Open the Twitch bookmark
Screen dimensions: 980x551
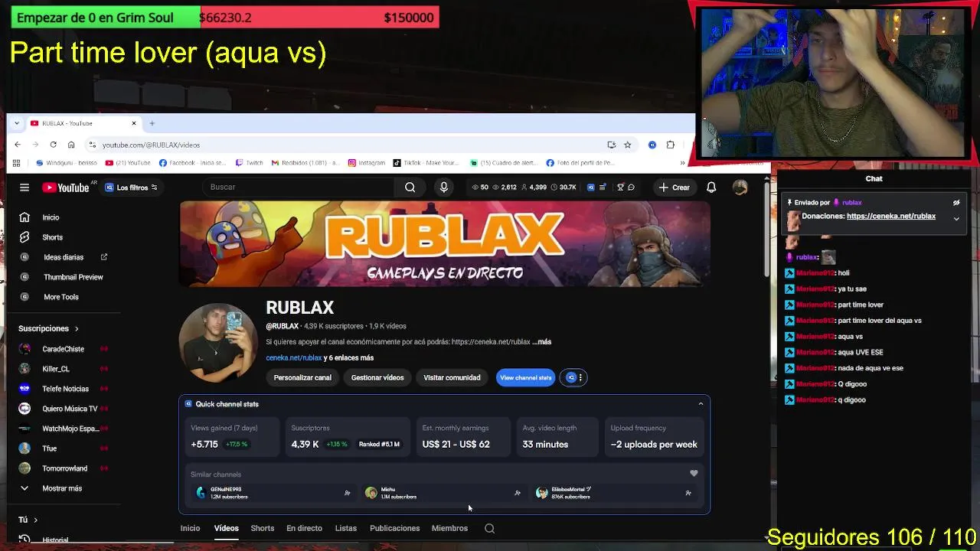coord(250,163)
